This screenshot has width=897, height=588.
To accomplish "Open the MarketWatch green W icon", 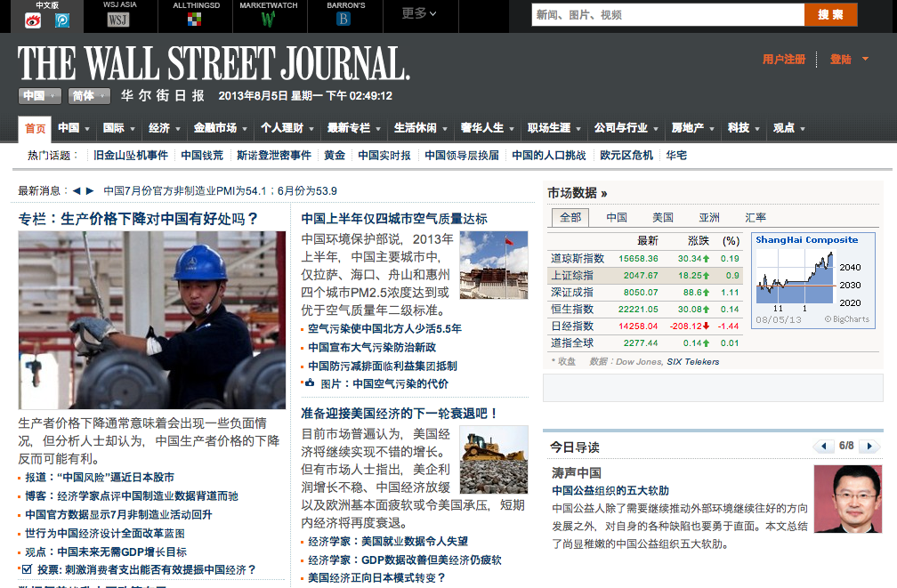I will 269,20.
